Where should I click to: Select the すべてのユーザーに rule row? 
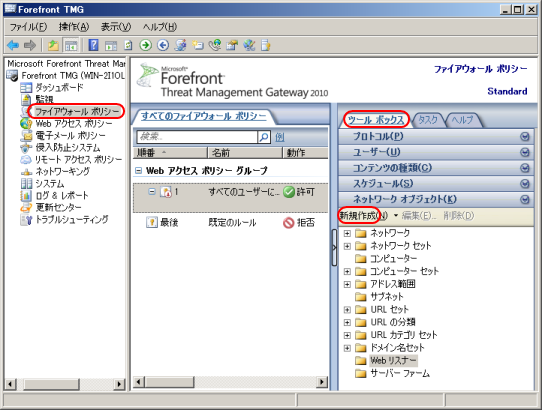click(x=231, y=198)
